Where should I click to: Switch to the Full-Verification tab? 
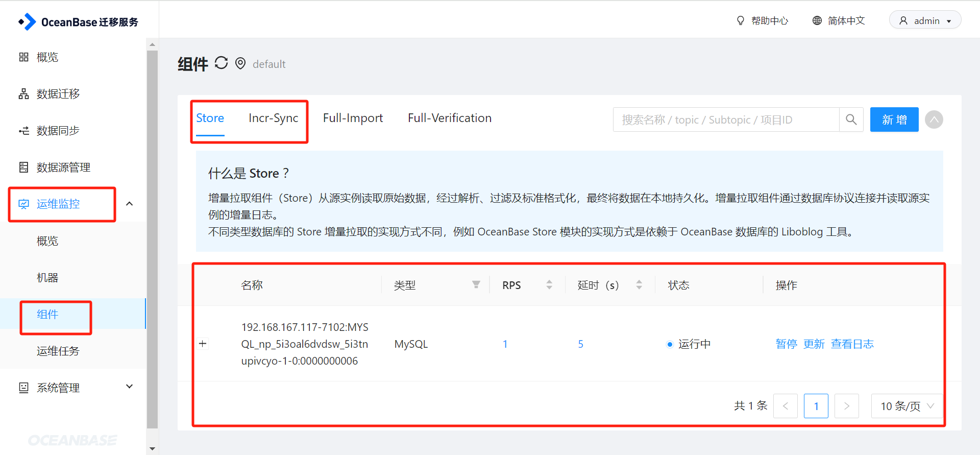tap(449, 118)
